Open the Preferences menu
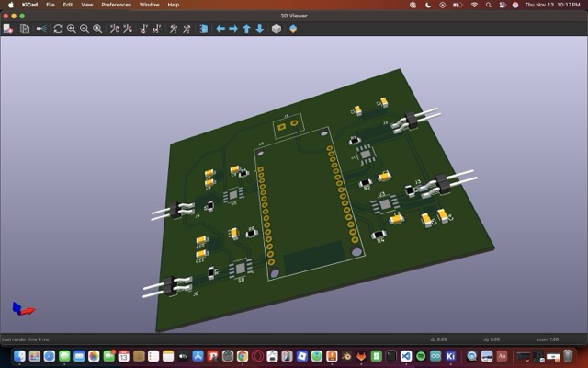Image resolution: width=588 pixels, height=368 pixels. pos(116,5)
